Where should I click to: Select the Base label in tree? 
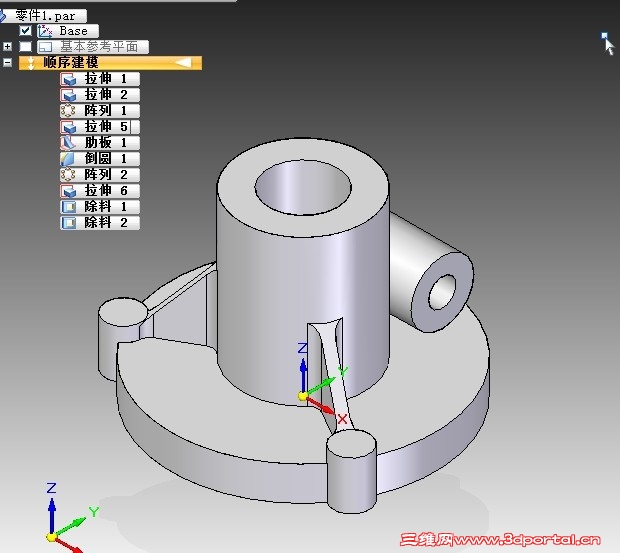(x=74, y=31)
